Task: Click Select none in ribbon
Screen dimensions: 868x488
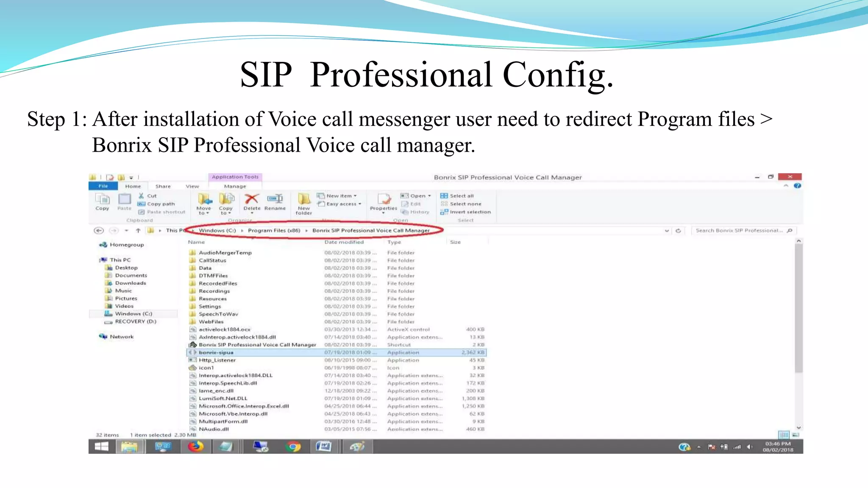Action: coord(461,204)
